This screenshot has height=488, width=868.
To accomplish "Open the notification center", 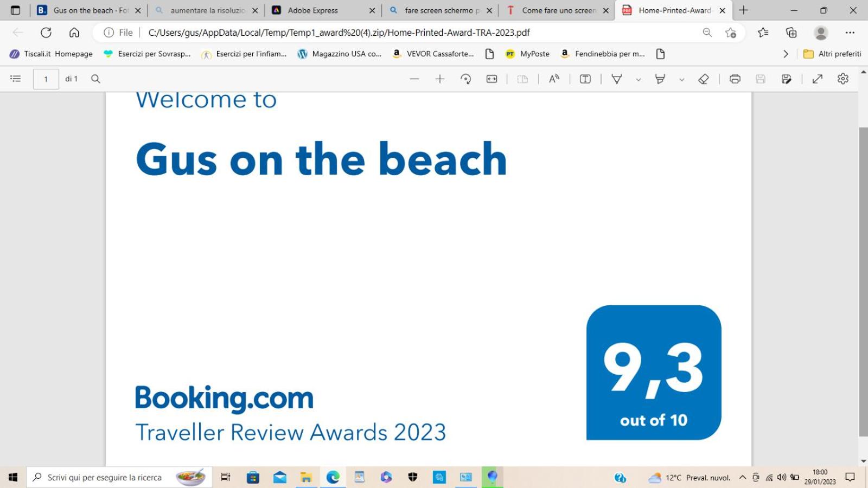I will [850, 477].
